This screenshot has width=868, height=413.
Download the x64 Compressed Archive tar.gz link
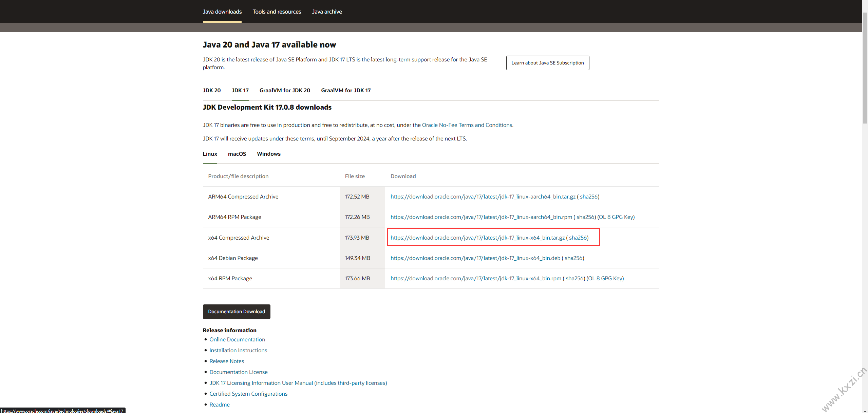coord(477,238)
